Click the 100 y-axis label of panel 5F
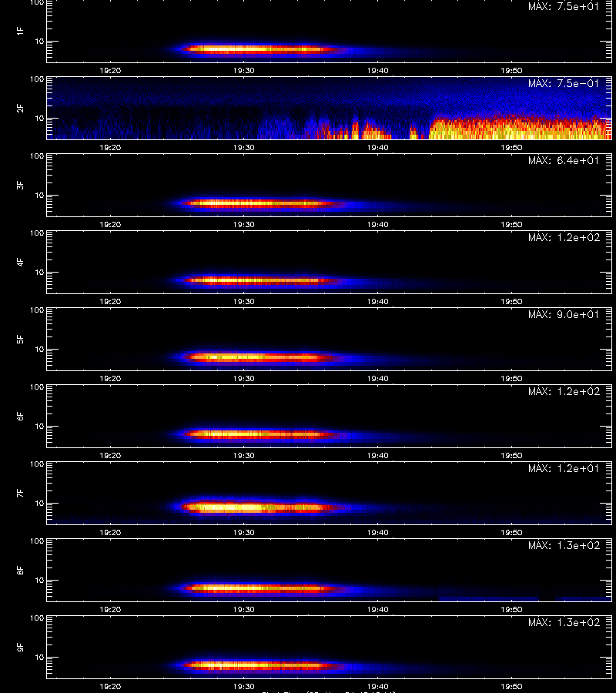This screenshot has height=693, width=616. [37, 310]
